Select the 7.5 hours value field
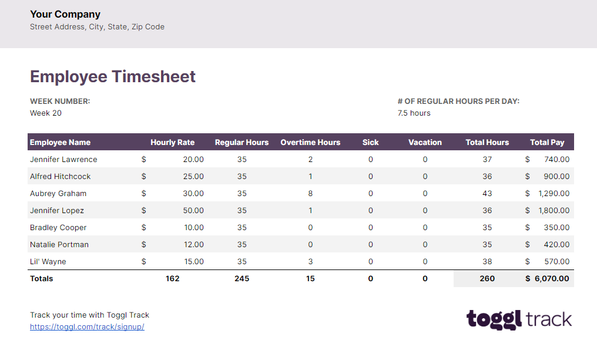Screen dimensions: 597x364 [414, 113]
